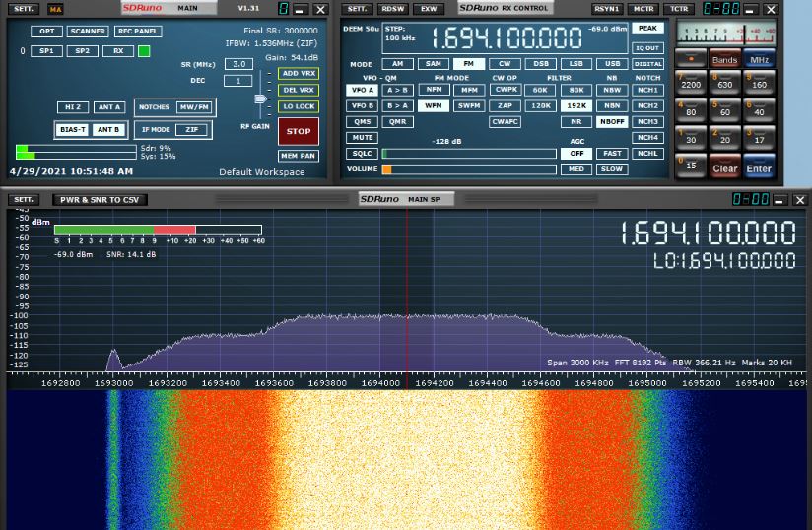Image resolution: width=812 pixels, height=530 pixels.
Task: Select the 40 band keypad button
Action: coord(759,110)
